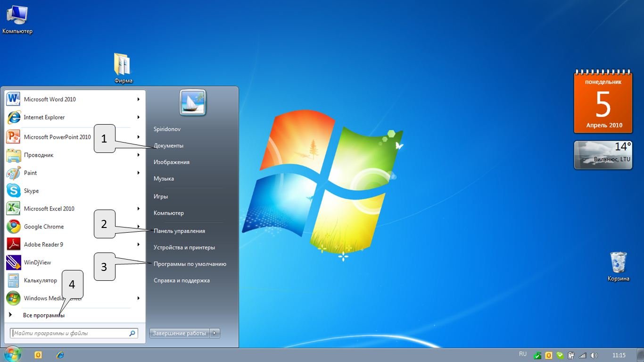
Task: Open Microsoft Word 2010 from Start menu
Action: [50, 100]
